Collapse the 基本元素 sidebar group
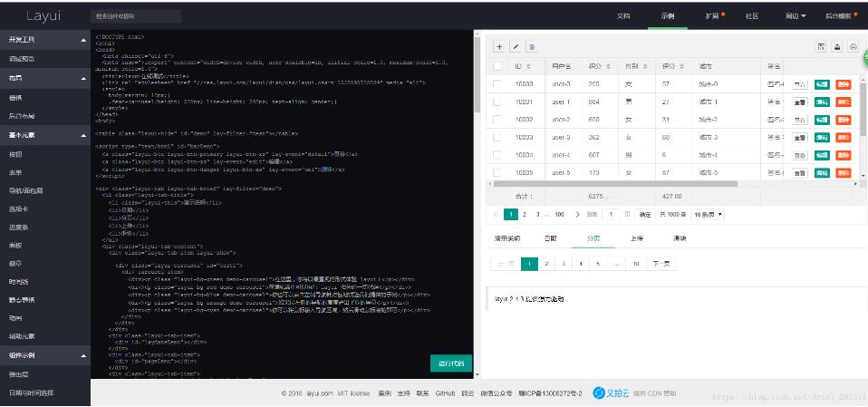Viewport: 868px width, 407px height. coord(44,135)
